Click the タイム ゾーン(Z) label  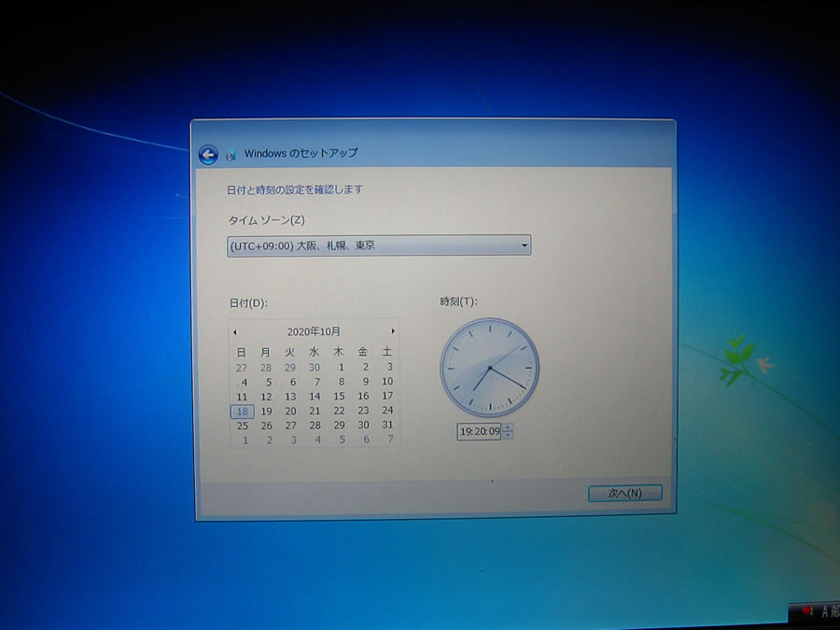click(x=266, y=220)
